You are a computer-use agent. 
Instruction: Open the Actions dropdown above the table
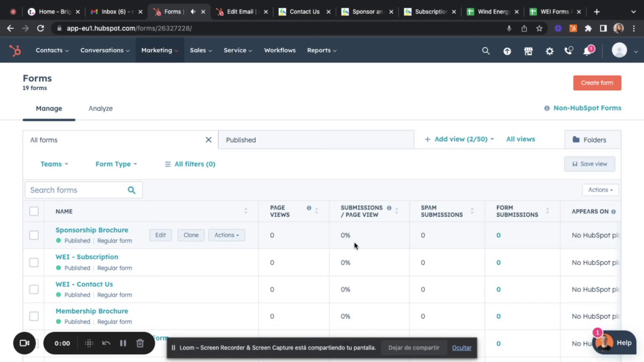[601, 190]
